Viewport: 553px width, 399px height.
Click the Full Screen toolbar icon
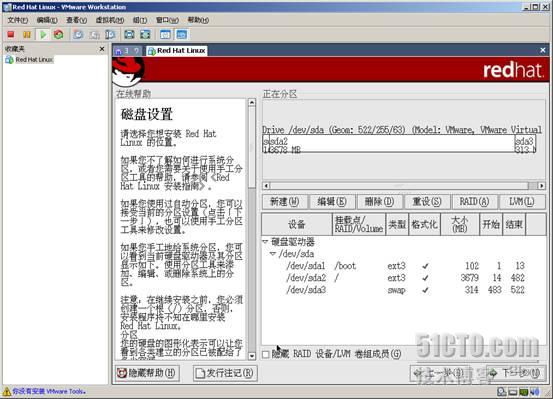[129, 34]
